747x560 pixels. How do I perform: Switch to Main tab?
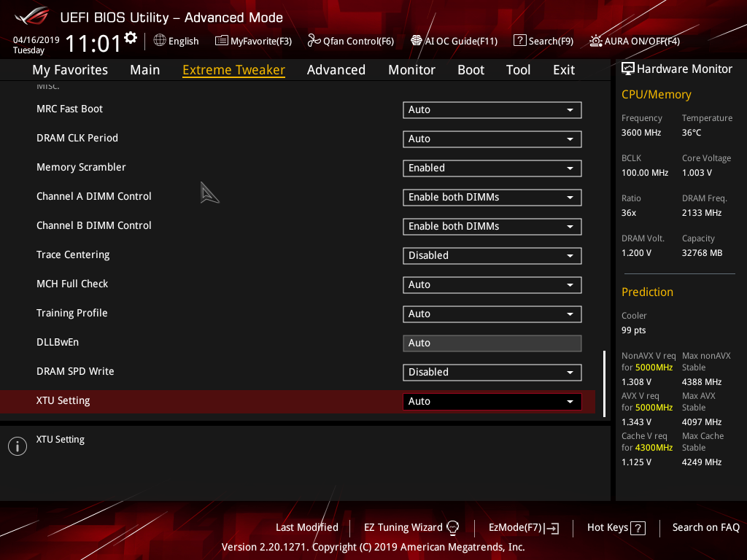145,70
